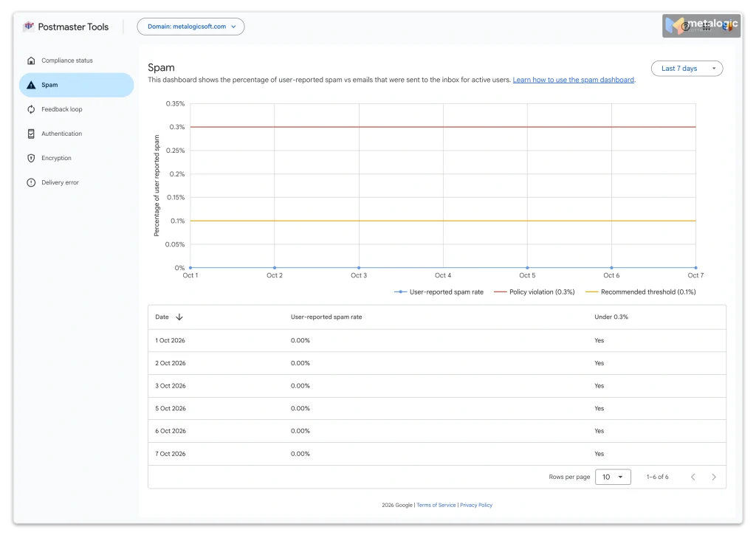Click the User-reported spam rate column header
756x538 pixels.
pyautogui.click(x=326, y=317)
